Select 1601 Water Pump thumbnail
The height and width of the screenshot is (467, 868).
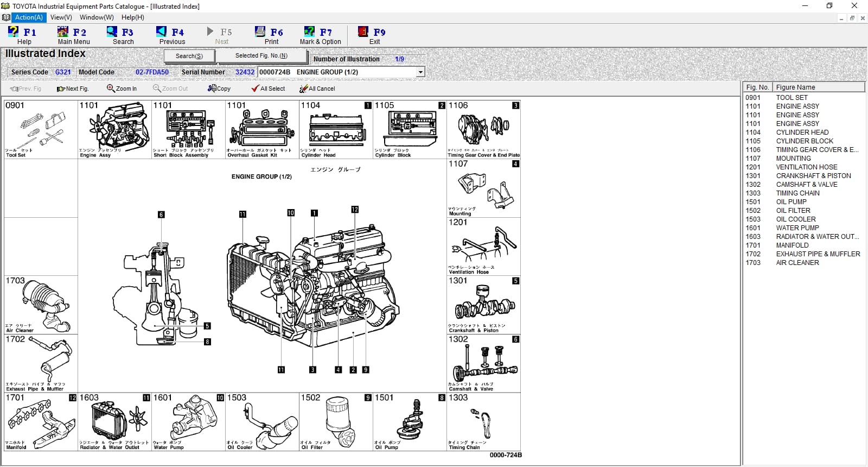188,422
